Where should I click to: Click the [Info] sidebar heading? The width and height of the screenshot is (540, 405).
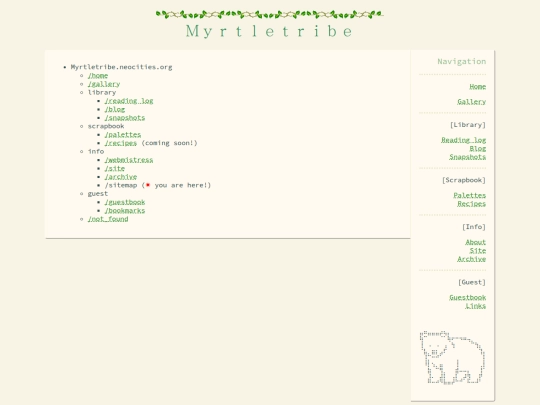pos(474,227)
